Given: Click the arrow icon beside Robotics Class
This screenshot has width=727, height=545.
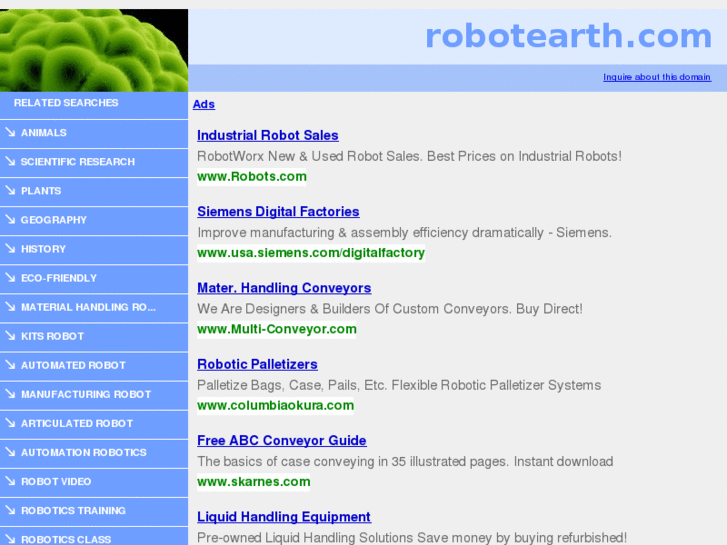Looking at the screenshot, I should (x=10, y=539).
